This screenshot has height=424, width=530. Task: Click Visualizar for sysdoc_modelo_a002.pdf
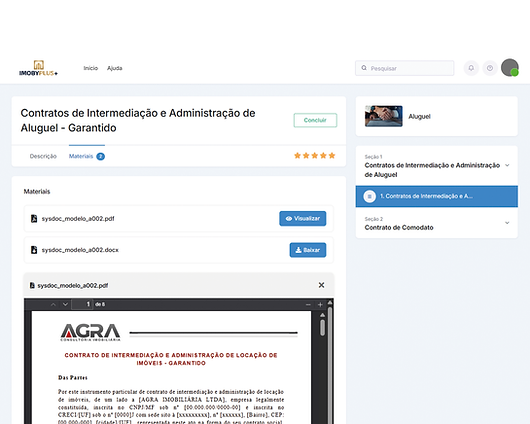(303, 218)
